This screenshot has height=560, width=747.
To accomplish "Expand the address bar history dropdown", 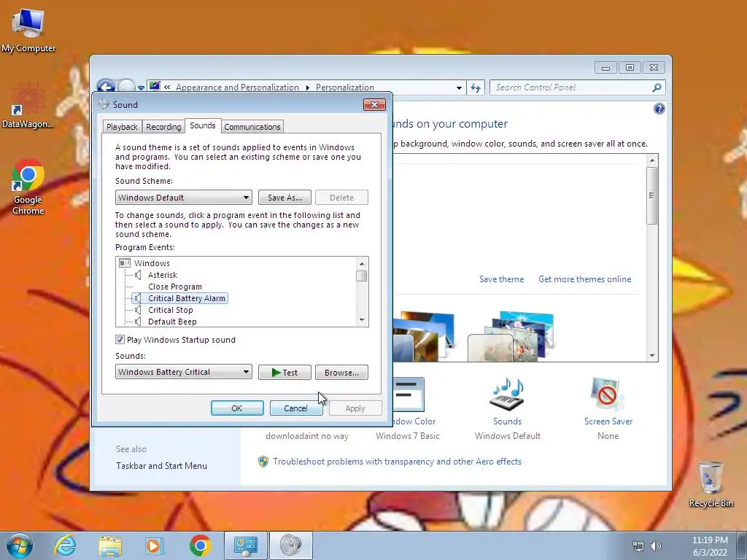I will (459, 88).
